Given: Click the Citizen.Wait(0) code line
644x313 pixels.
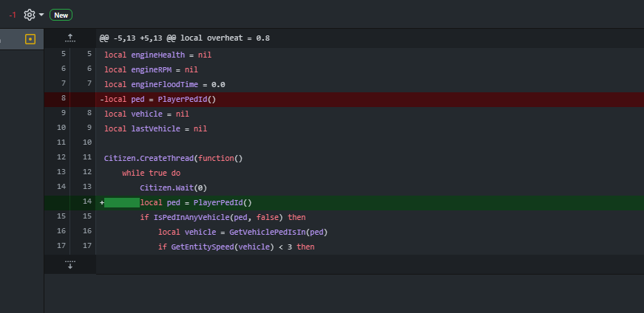Looking at the screenshot, I should [170, 188].
